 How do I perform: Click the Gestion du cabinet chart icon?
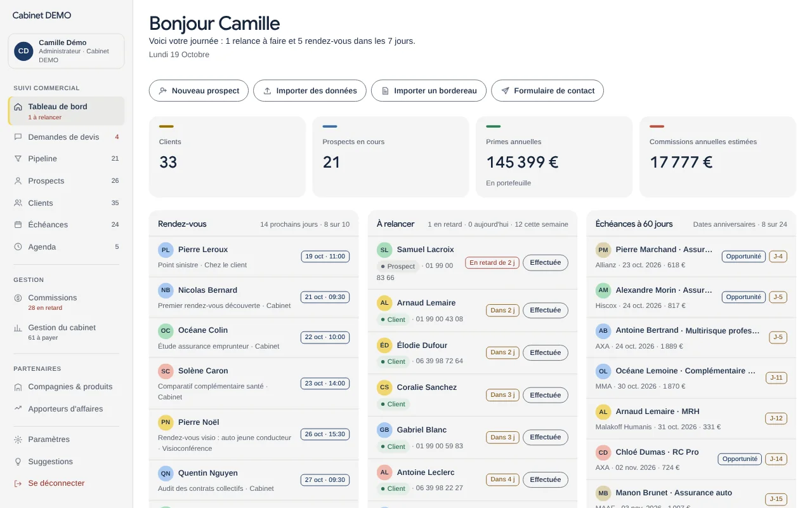(x=18, y=328)
